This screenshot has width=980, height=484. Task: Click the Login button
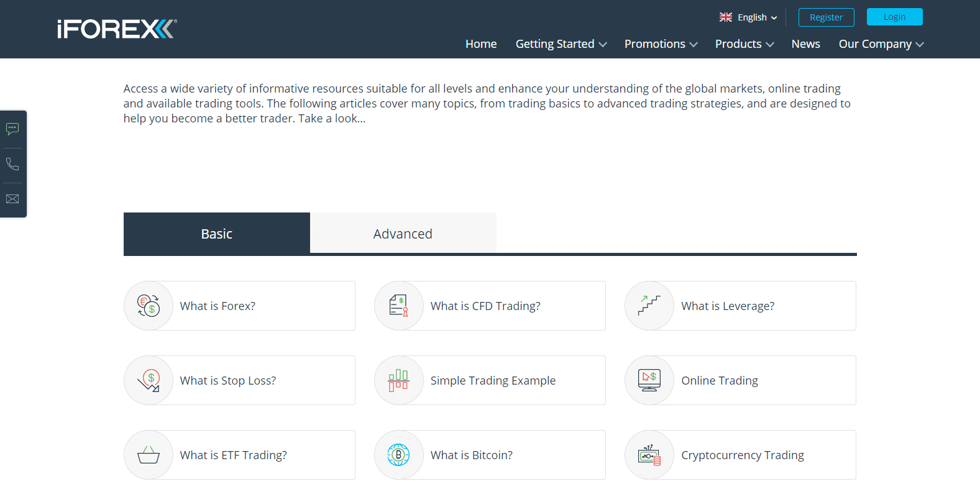(x=895, y=17)
